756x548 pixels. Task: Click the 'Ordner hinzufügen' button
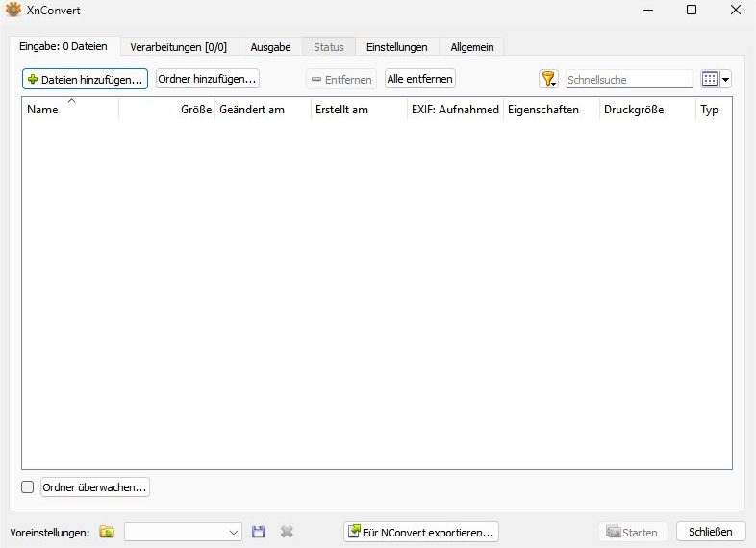[207, 79]
